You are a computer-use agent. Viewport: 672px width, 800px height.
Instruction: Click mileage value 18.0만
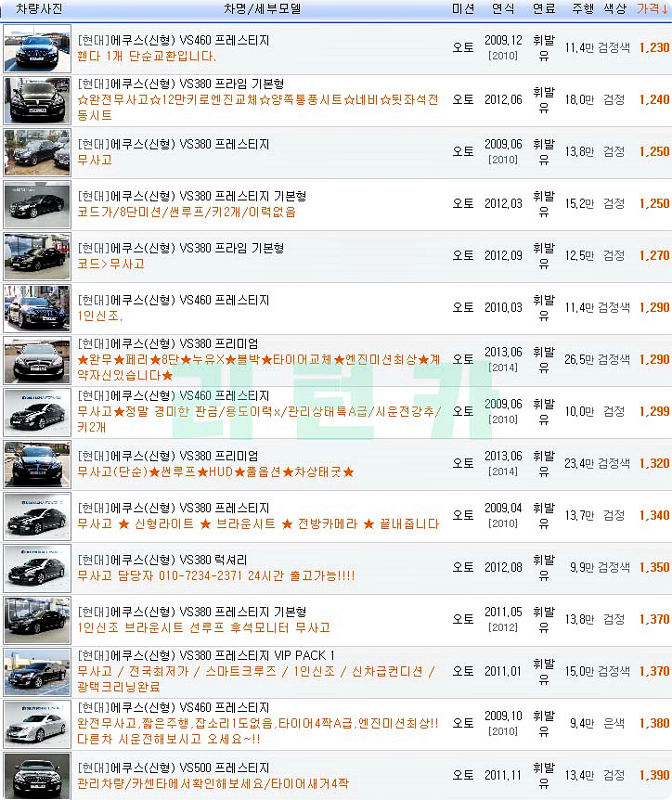(579, 99)
